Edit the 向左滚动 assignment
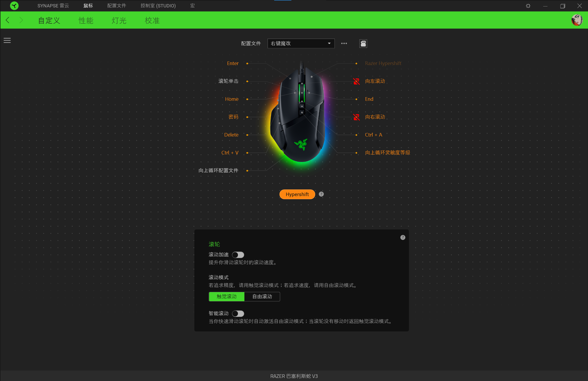This screenshot has height=381, width=588. coord(375,81)
